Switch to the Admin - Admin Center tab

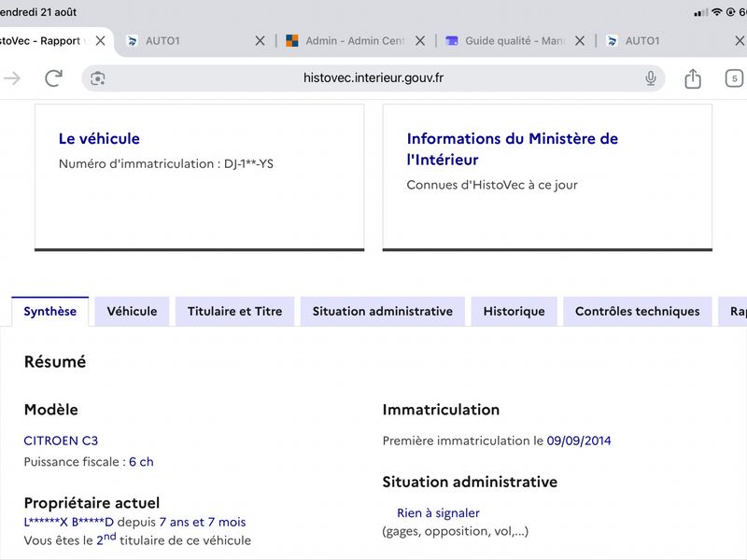tap(355, 41)
